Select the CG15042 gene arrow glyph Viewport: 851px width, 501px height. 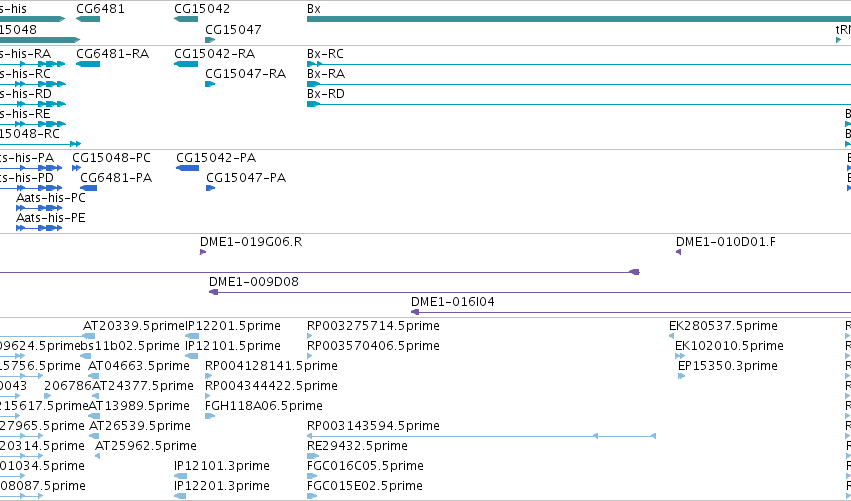[186, 19]
